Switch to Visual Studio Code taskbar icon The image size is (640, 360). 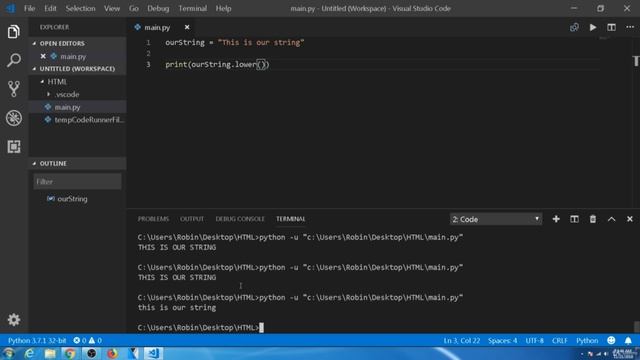point(153,353)
